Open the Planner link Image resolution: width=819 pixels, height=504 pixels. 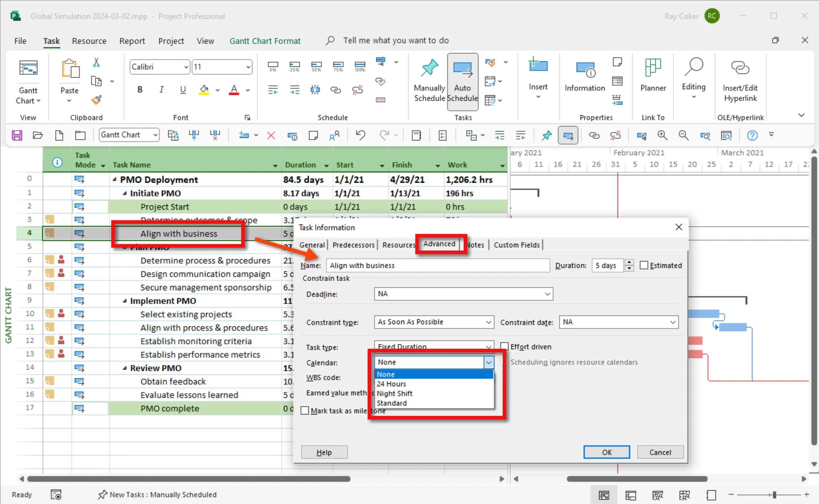[653, 76]
